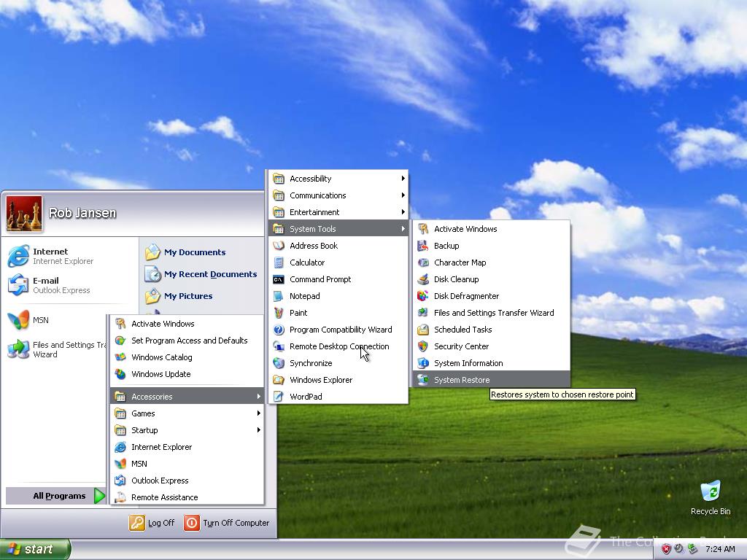Expand the System Tools submenu arrow
Screen dimensions: 747x560
click(x=403, y=229)
